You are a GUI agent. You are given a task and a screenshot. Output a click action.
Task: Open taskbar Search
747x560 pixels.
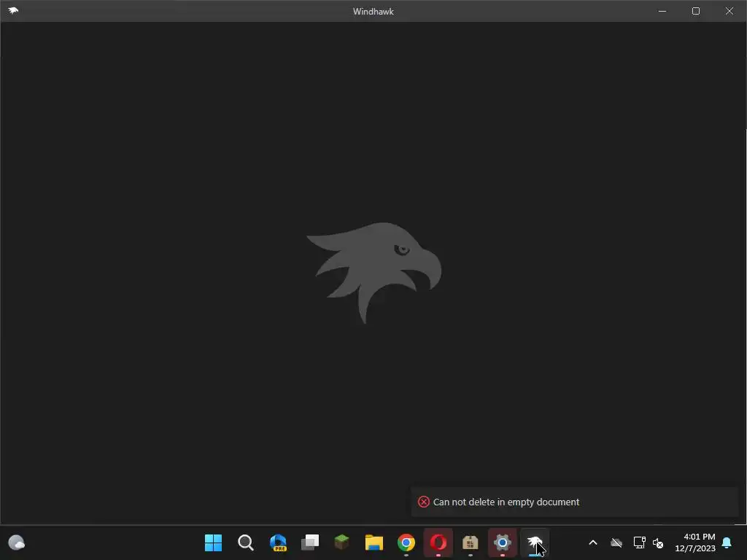[x=245, y=542]
